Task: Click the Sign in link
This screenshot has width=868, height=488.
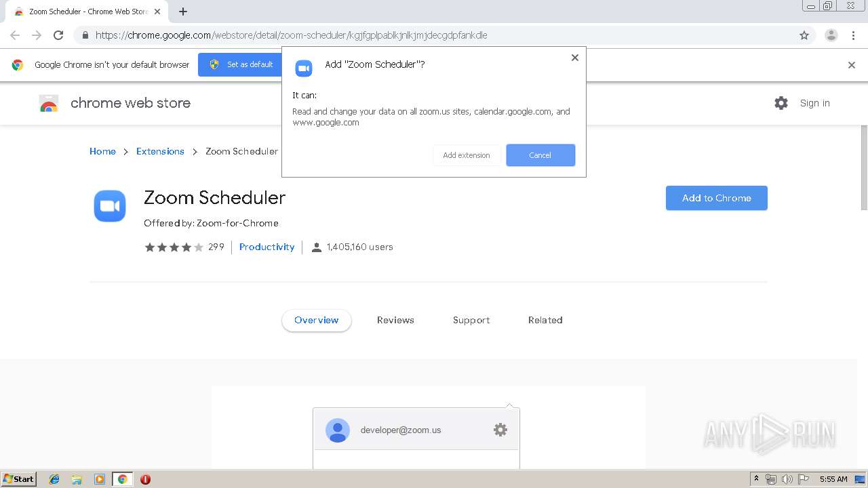Action: coord(814,103)
